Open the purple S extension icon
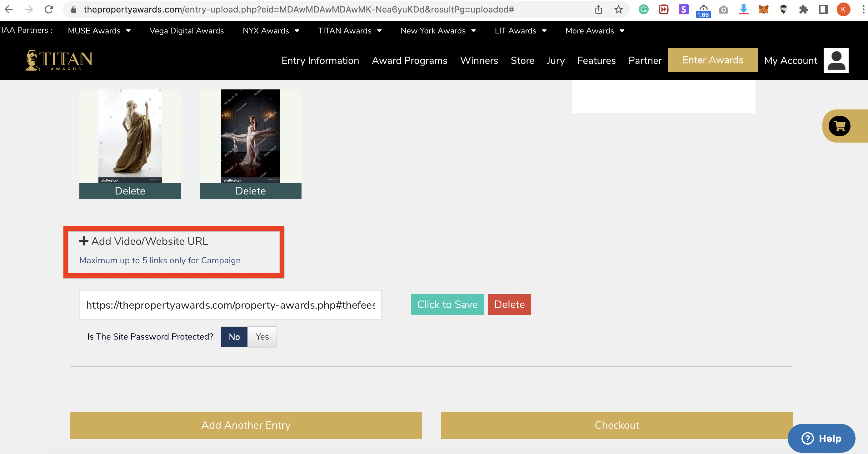This screenshot has height=454, width=868. tap(683, 9)
